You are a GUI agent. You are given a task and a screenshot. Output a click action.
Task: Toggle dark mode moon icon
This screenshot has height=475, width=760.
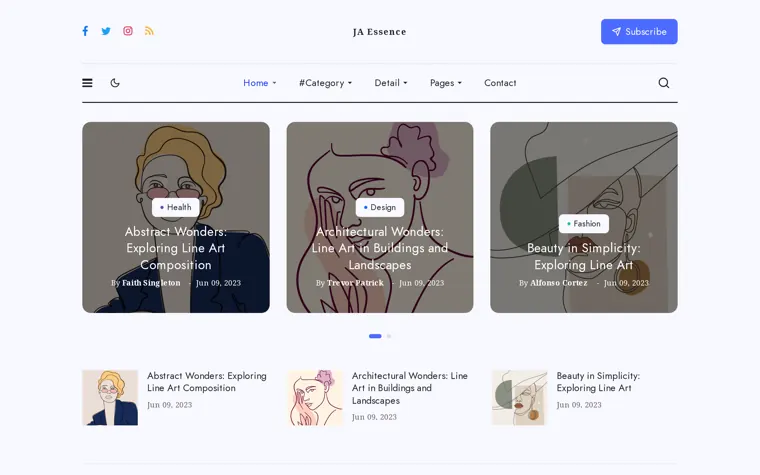(115, 83)
